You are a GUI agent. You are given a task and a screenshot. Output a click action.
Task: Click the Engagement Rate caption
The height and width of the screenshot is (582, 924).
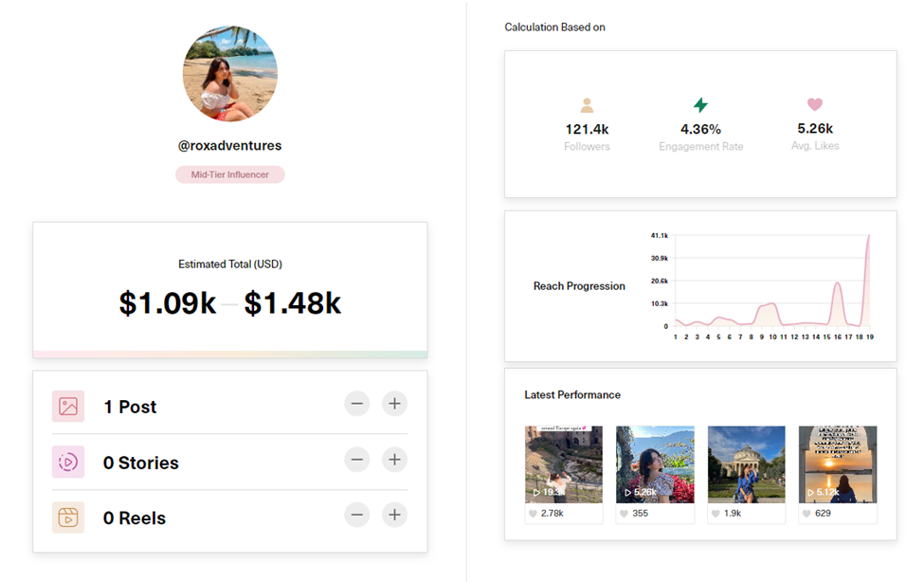pos(700,146)
